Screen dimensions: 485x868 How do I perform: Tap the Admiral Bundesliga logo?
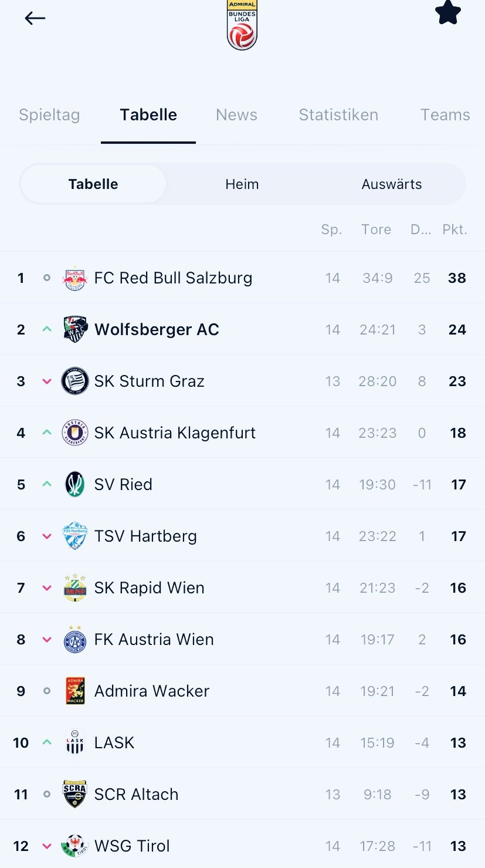242,24
